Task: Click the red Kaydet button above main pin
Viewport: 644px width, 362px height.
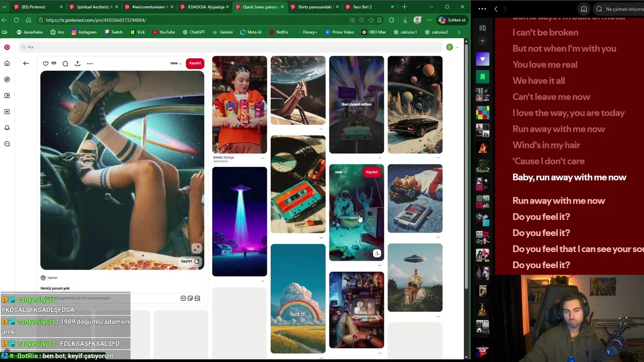Action: [195, 63]
